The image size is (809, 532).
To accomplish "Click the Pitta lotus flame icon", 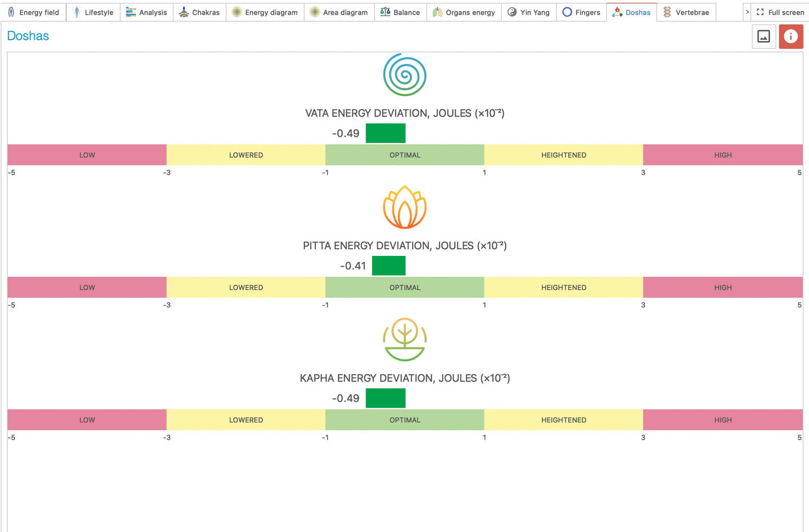I will (405, 207).
